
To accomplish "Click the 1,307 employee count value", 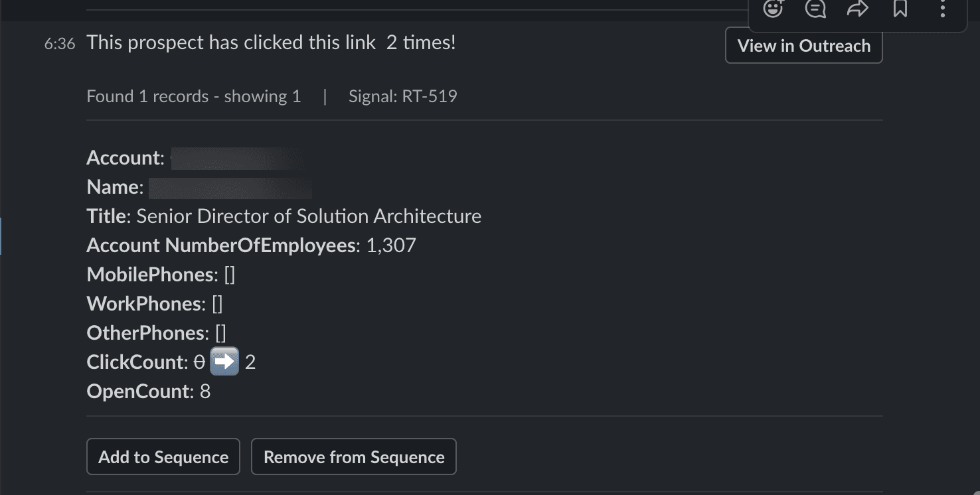I will 391,246.
